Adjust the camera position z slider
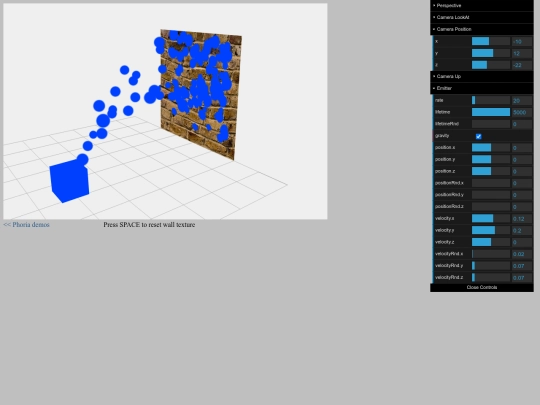 pos(491,65)
